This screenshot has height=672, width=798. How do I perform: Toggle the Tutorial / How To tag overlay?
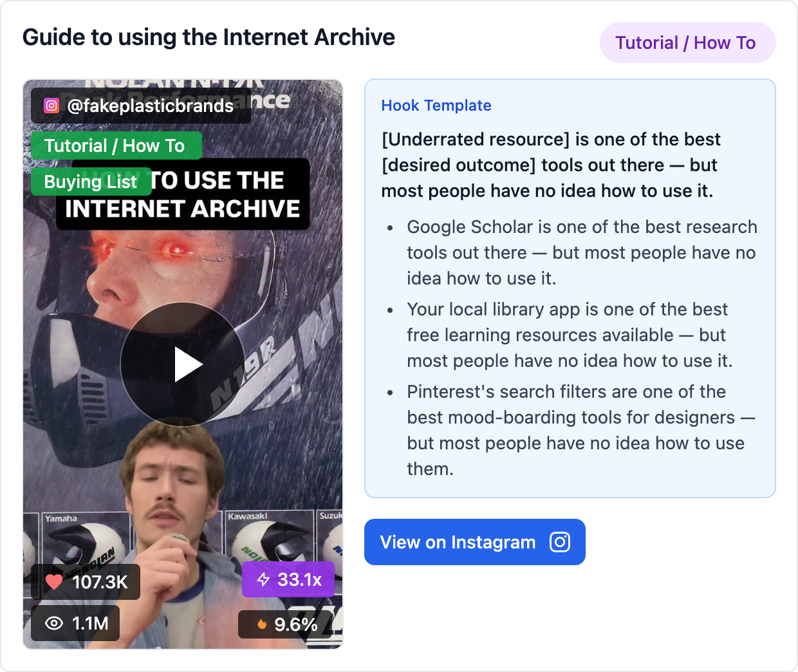[116, 145]
